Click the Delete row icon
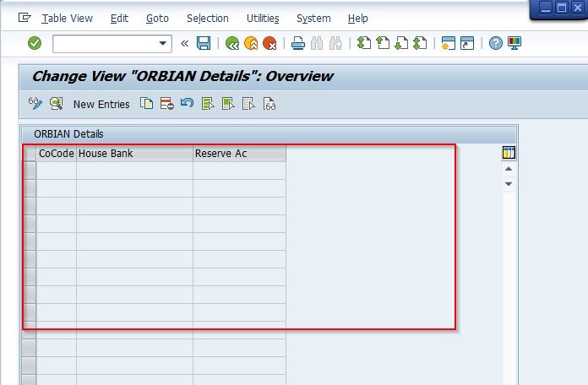 click(x=167, y=104)
